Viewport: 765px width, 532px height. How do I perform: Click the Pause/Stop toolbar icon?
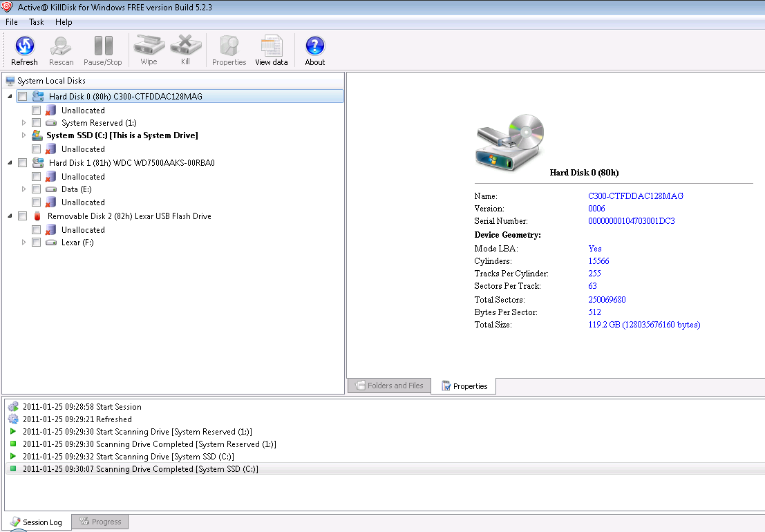pos(103,46)
